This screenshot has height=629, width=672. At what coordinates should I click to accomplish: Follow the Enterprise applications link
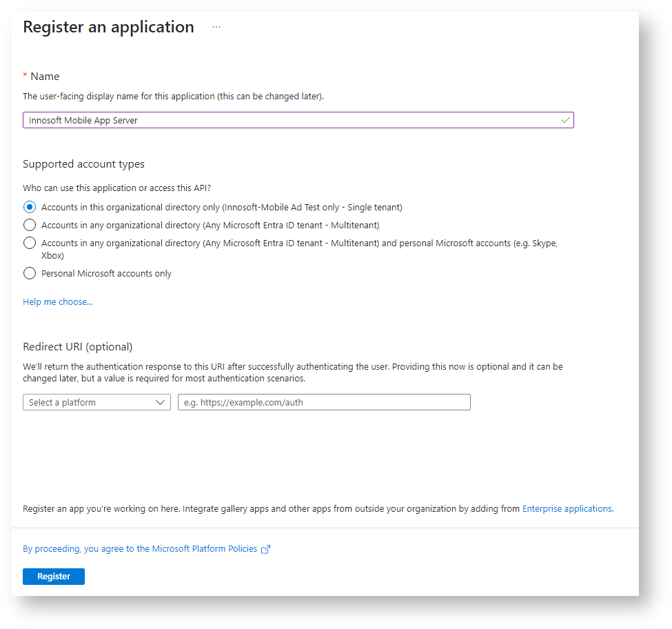click(x=567, y=509)
